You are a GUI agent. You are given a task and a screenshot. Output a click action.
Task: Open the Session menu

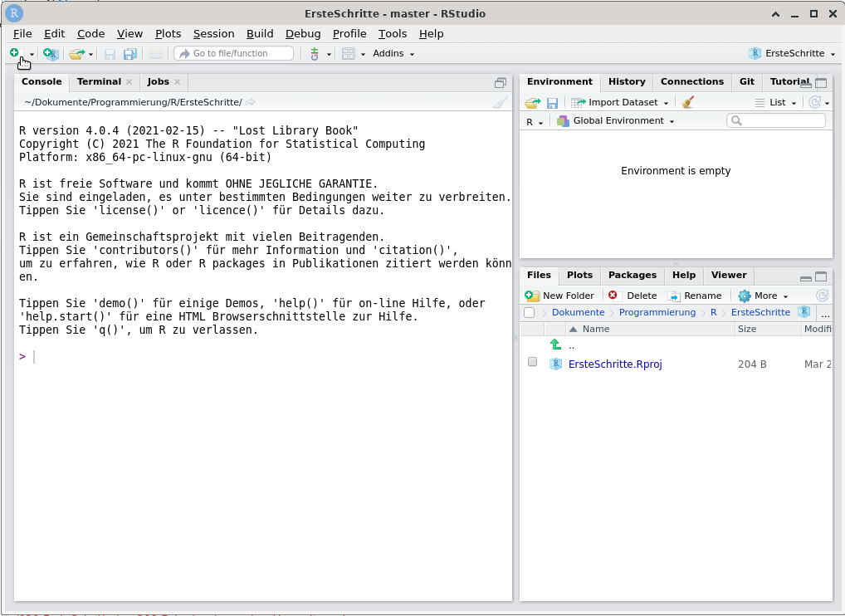213,34
